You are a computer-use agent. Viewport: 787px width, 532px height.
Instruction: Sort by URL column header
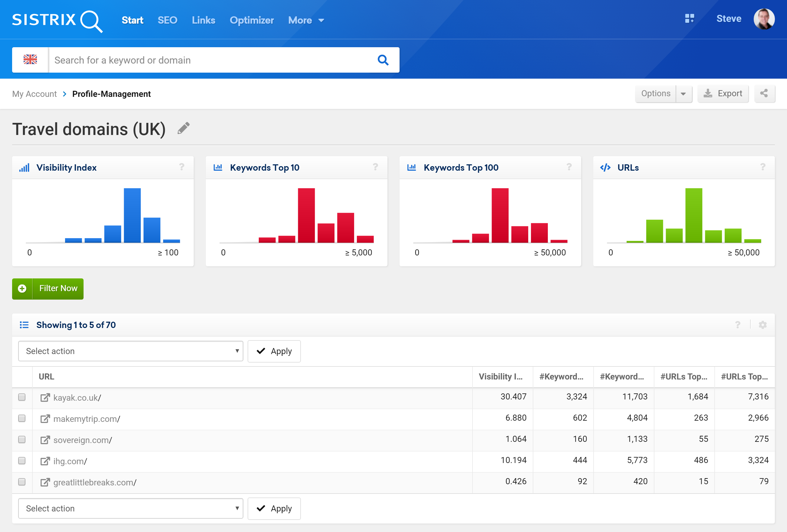[46, 376]
